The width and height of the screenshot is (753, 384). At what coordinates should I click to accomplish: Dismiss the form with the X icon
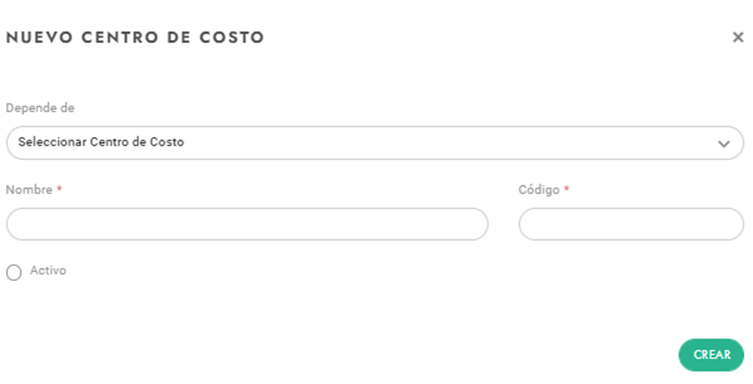click(x=738, y=37)
